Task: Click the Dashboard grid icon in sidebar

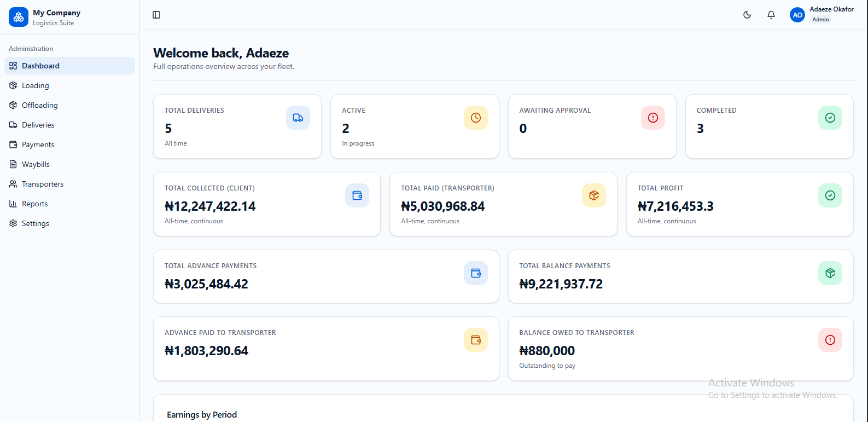Action: (x=13, y=66)
